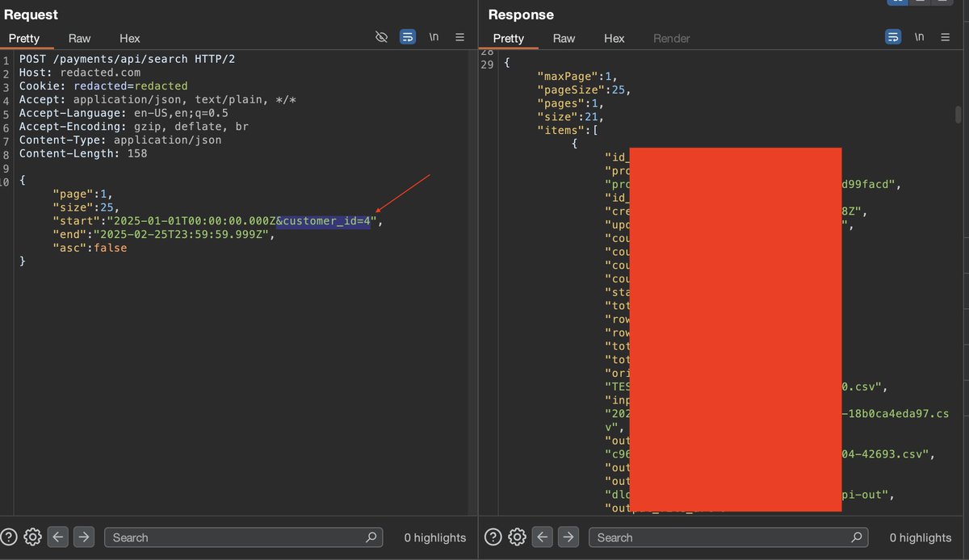Switch Request view to Raw tab
This screenshot has width=969, height=560.
(79, 38)
